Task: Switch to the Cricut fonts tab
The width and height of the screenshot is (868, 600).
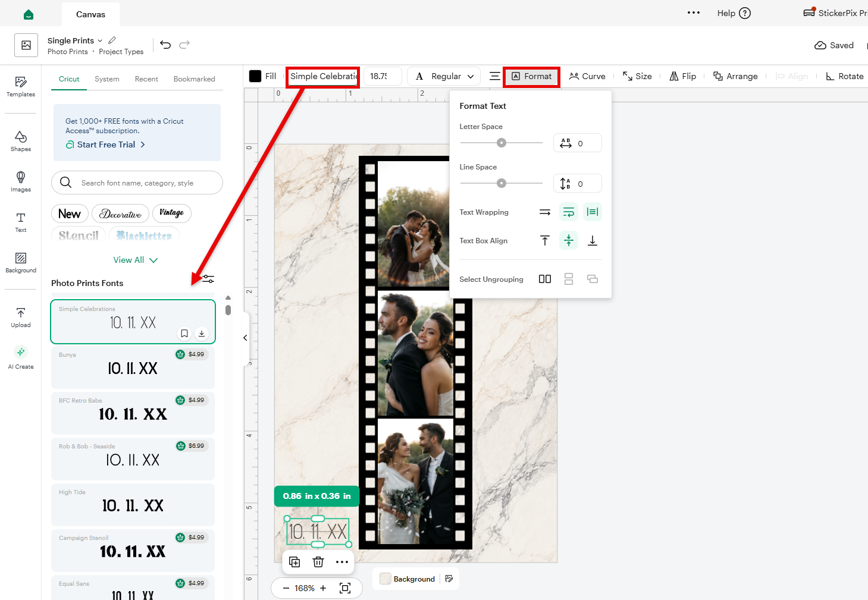Action: coord(69,79)
